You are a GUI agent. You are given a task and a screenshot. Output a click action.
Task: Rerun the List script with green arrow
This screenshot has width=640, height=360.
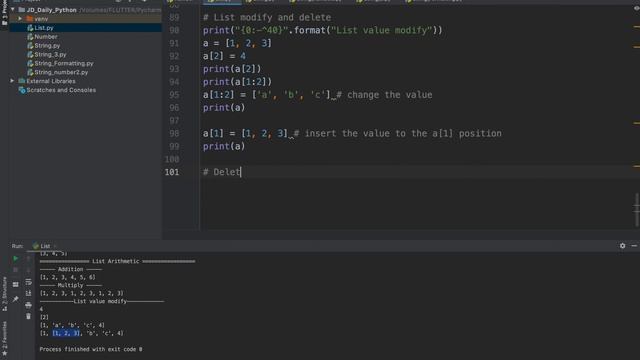(x=16, y=258)
